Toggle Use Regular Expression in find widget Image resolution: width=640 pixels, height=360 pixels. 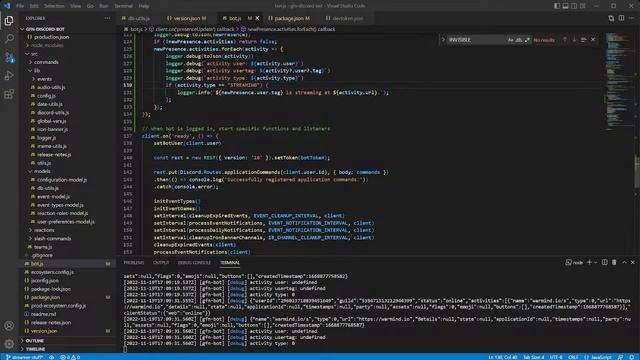tap(527, 40)
